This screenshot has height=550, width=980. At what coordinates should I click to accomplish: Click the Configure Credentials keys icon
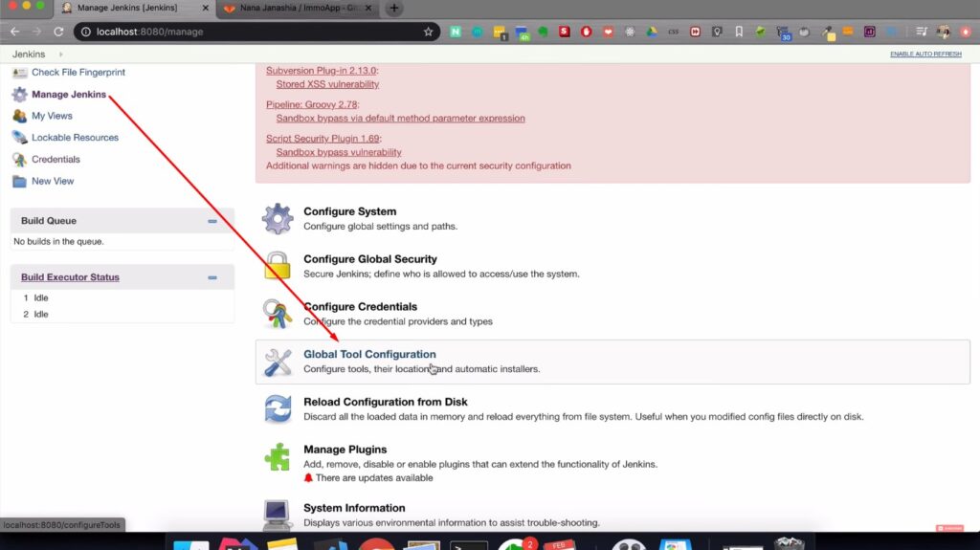pos(277,314)
